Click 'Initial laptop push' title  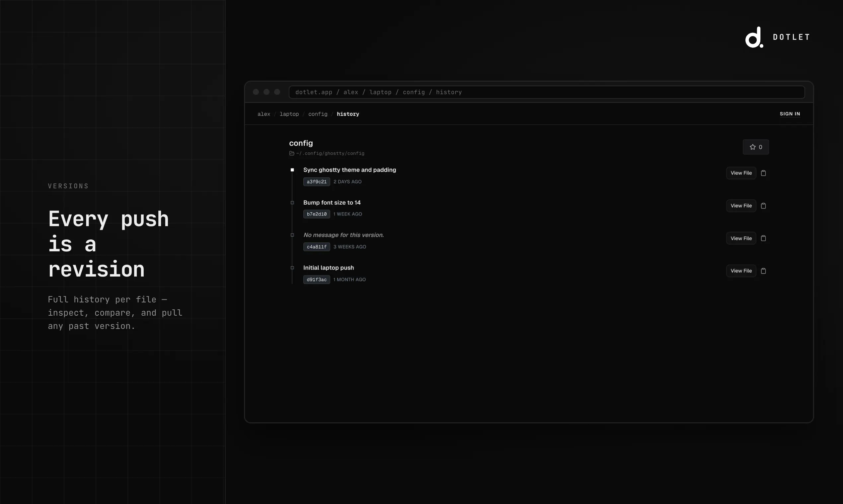[x=328, y=268]
